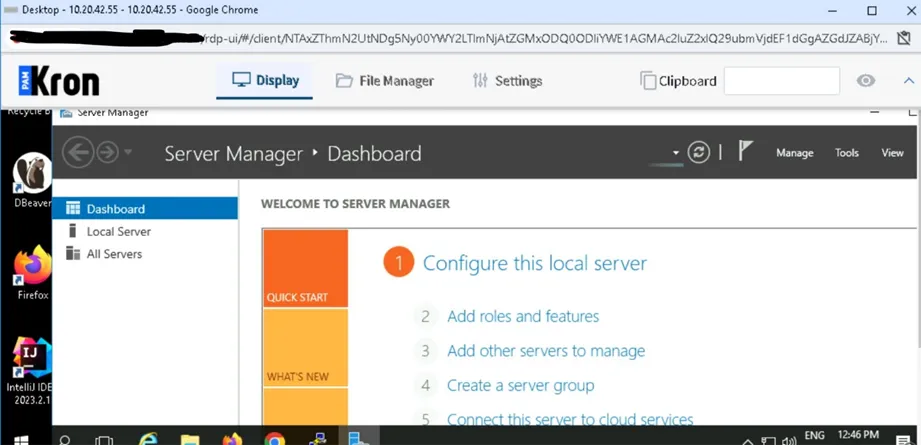The height and width of the screenshot is (445, 921).
Task: Open the dropdown arrow beside refresh
Action: [676, 153]
